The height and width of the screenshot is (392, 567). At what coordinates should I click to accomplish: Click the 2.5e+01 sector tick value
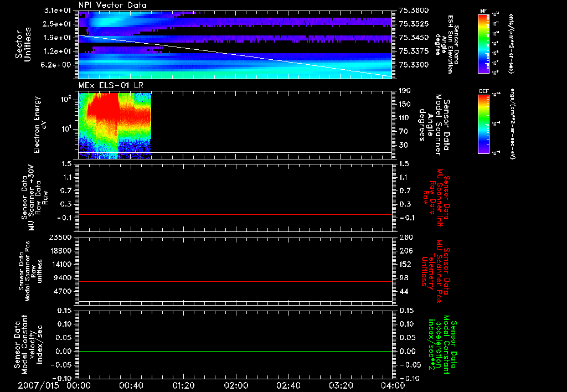[57, 24]
